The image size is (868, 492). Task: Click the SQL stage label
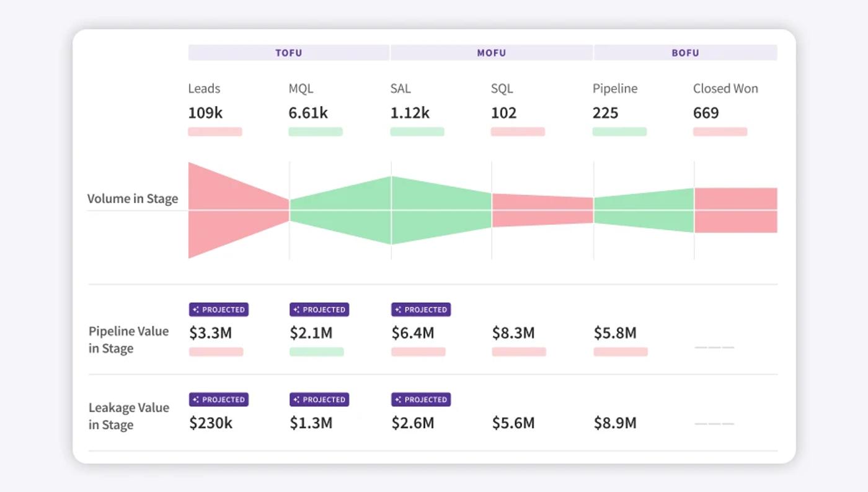pyautogui.click(x=502, y=89)
